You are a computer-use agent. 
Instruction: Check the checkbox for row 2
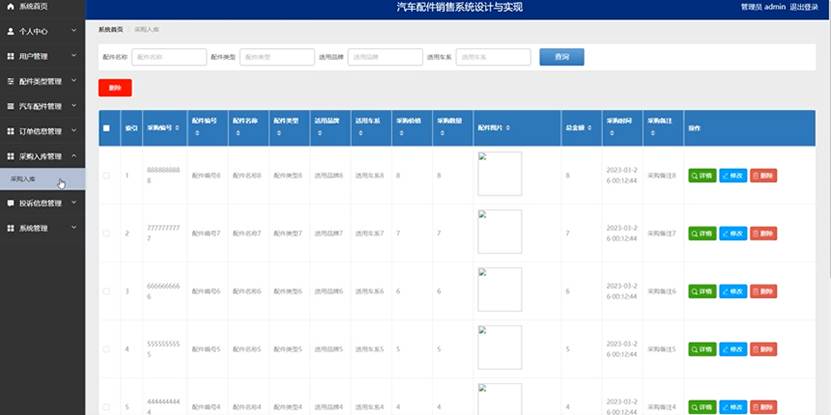pyautogui.click(x=107, y=233)
